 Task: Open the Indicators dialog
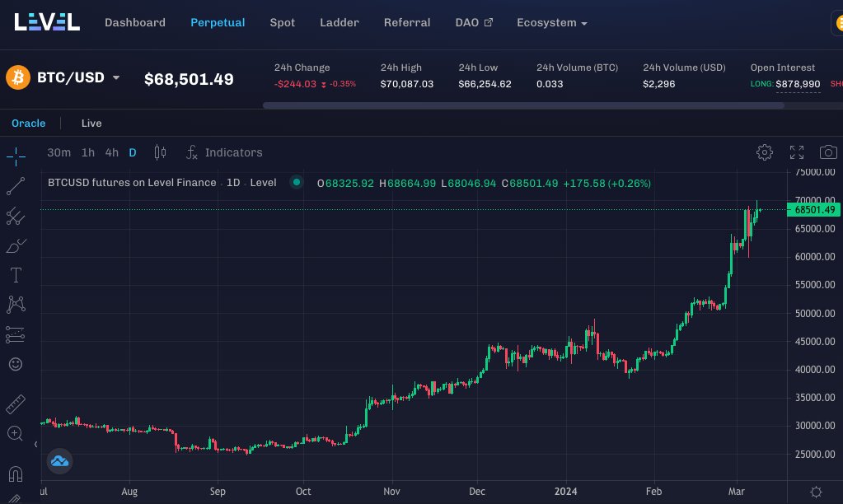click(224, 152)
